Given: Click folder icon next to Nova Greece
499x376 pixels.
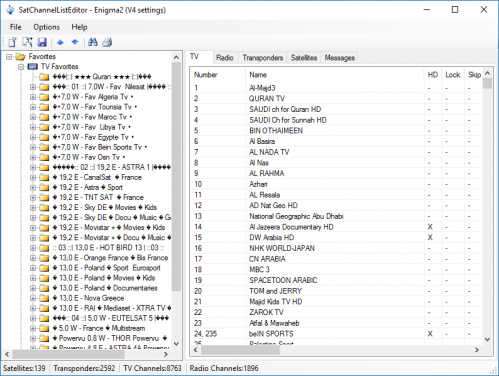Looking at the screenshot, I should click(x=44, y=298).
